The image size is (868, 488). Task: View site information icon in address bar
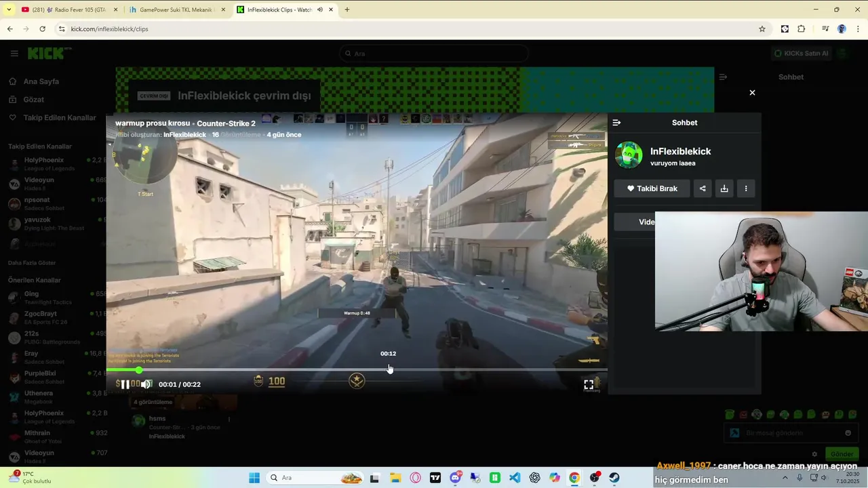pyautogui.click(x=62, y=29)
